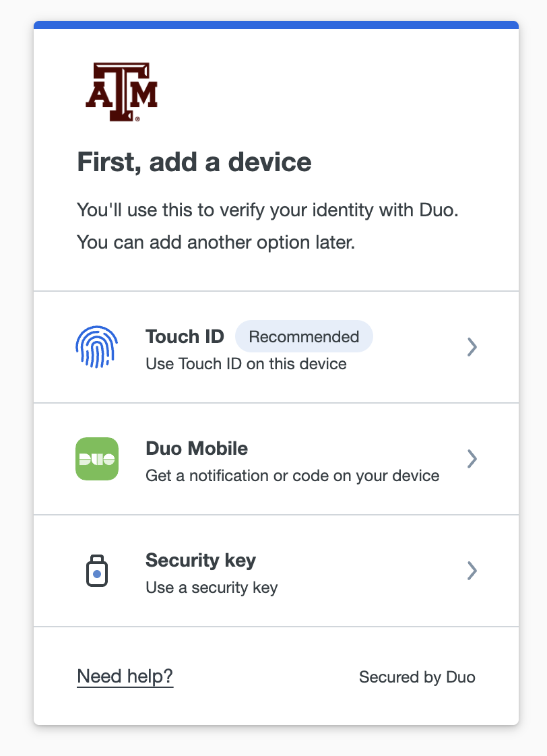Click the security key drive symbol
This screenshot has width=547, height=756.
pyautogui.click(x=96, y=570)
